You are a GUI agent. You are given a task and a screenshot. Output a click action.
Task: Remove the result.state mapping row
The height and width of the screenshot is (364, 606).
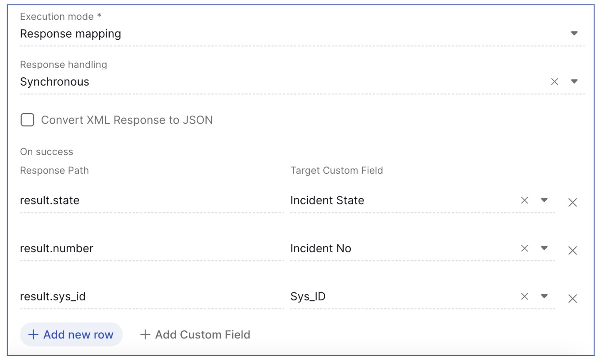(x=572, y=203)
